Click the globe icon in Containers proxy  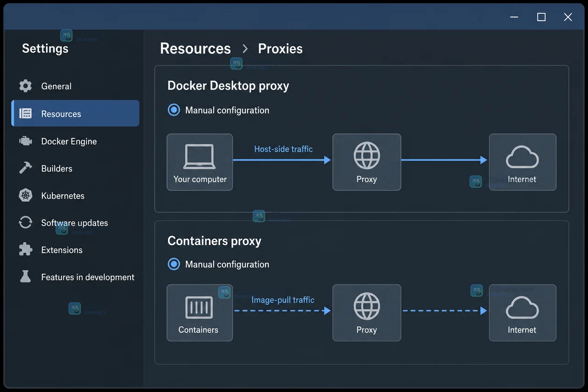click(x=367, y=306)
